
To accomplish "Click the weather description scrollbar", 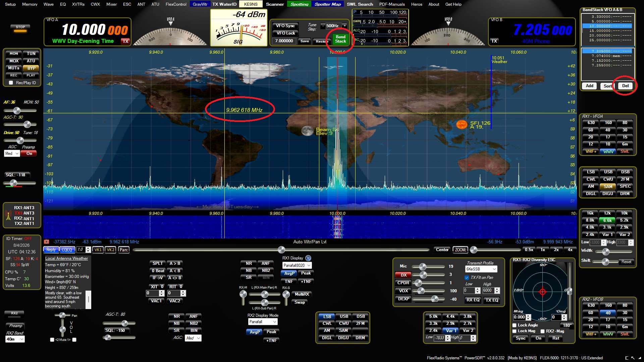I will coord(89,299).
